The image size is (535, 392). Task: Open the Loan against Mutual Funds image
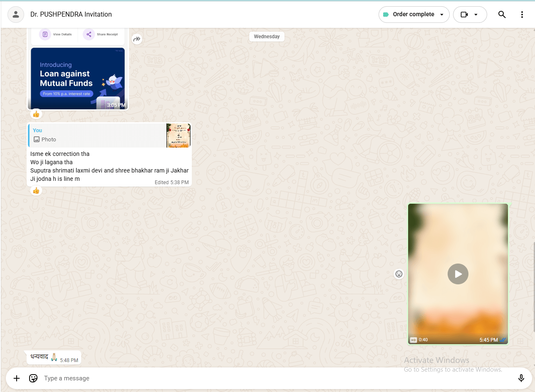78,79
